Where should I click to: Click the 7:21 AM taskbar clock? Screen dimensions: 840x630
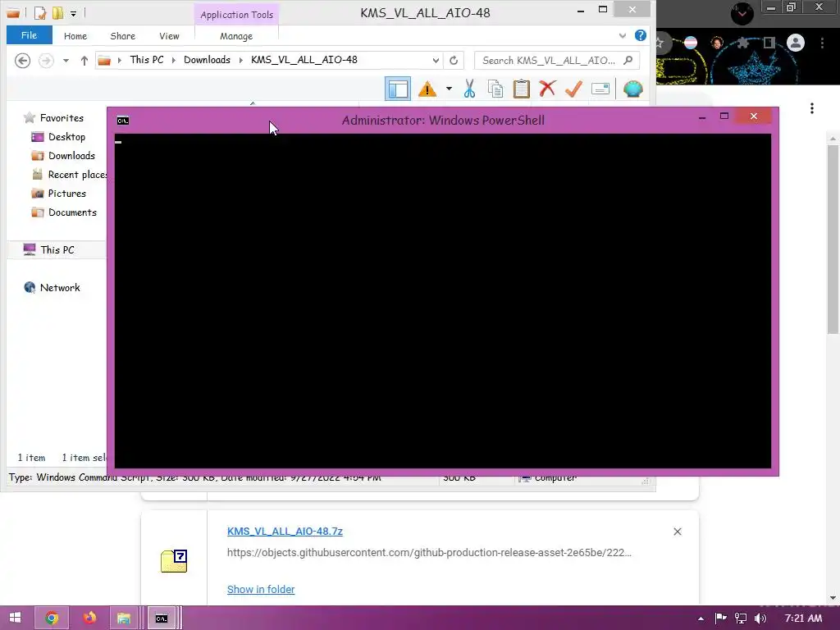coord(804,619)
